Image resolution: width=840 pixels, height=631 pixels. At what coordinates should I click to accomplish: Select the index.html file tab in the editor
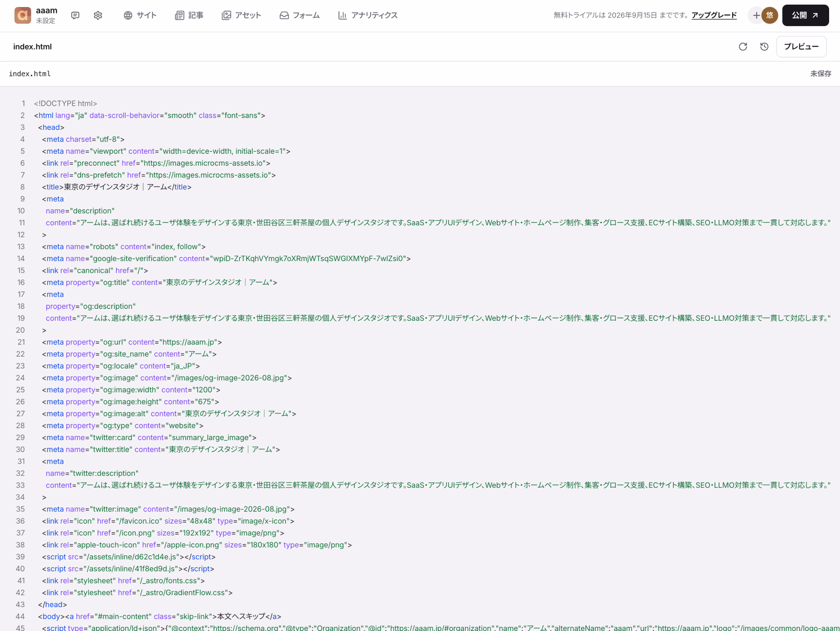click(29, 74)
